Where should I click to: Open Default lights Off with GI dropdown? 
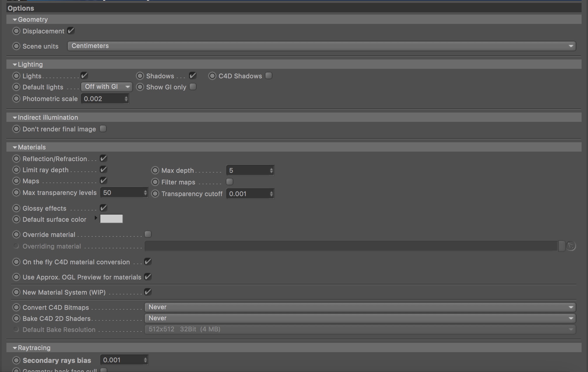click(106, 87)
